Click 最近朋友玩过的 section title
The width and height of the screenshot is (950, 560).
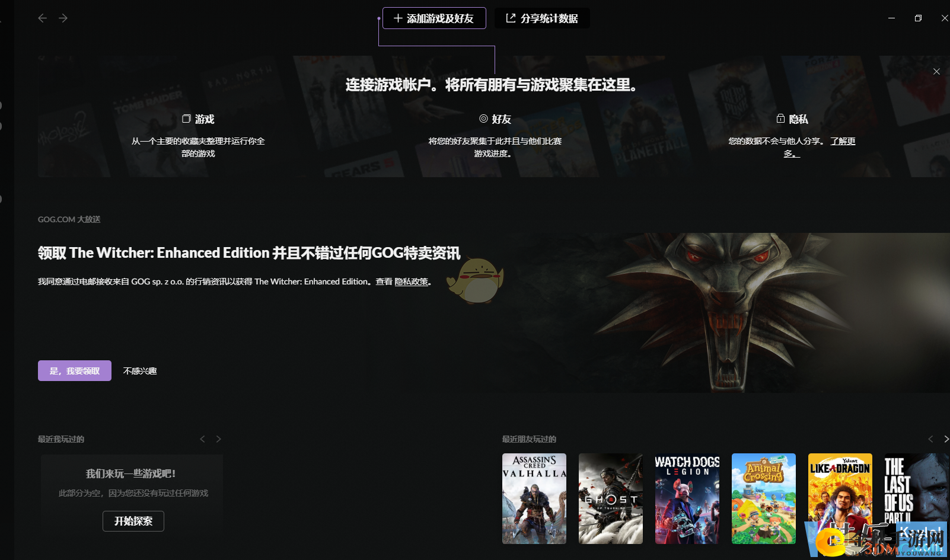point(529,439)
